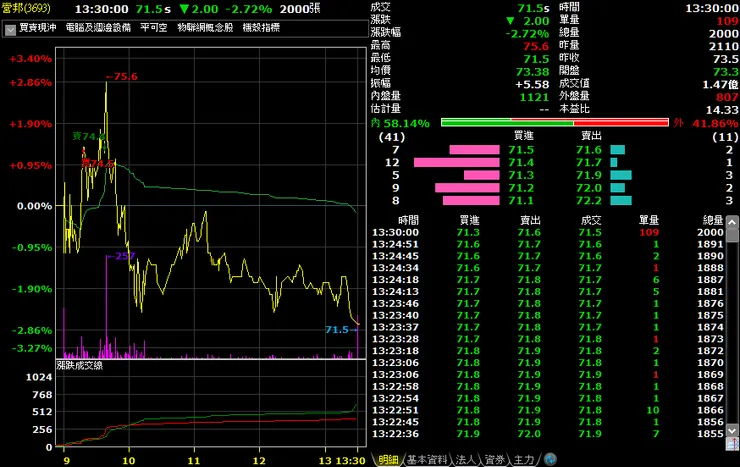
Task: Select the 明細 tab
Action: (388, 459)
